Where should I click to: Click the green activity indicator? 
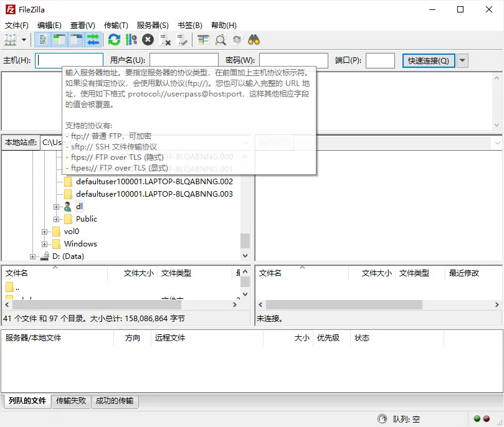477,419
